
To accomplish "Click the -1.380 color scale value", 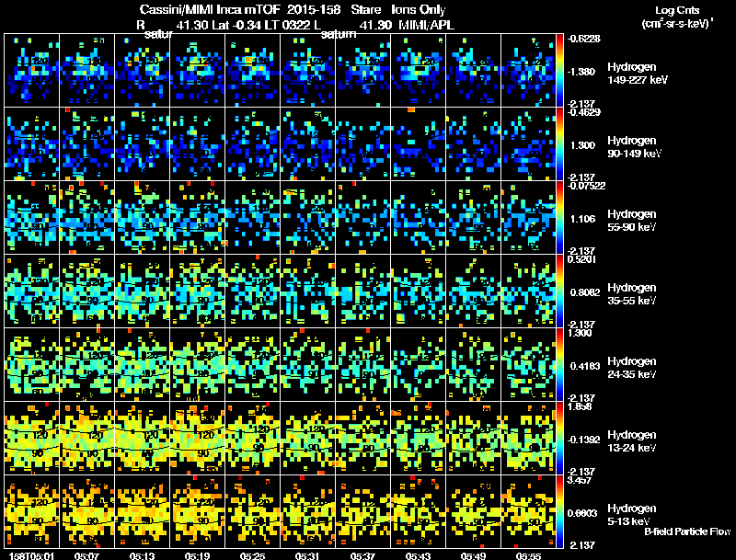I will point(581,72).
